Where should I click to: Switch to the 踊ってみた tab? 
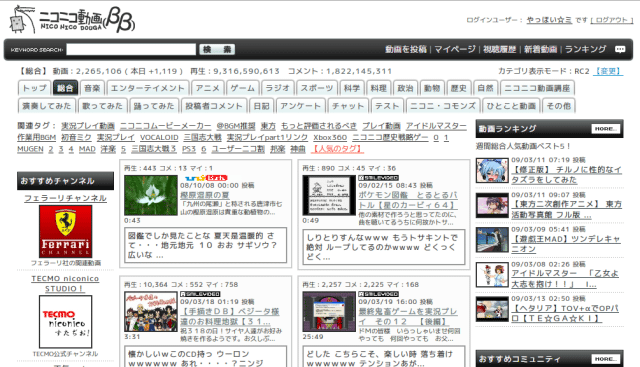(x=154, y=106)
